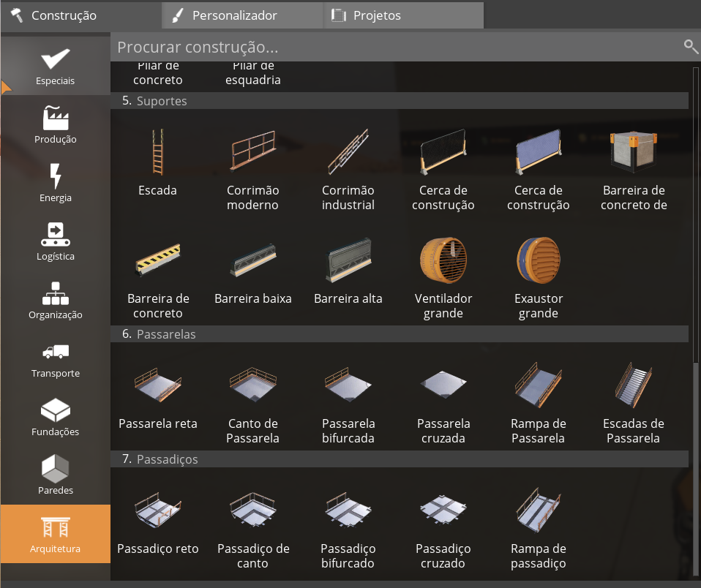Click the magnifier search icon
The image size is (701, 588).
pos(691,47)
